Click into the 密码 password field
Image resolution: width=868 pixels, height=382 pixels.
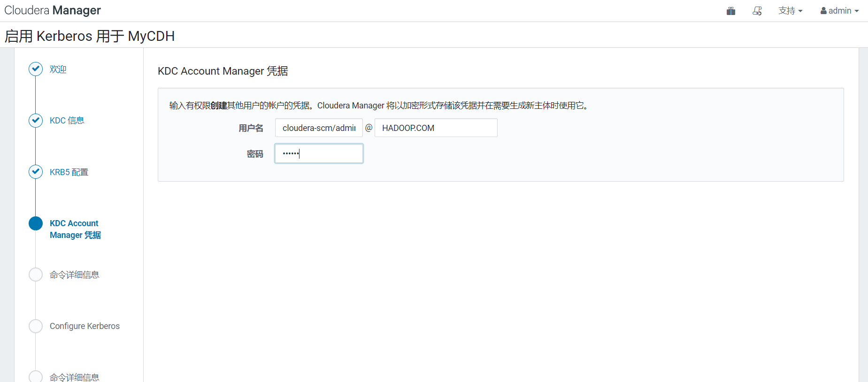click(x=319, y=153)
